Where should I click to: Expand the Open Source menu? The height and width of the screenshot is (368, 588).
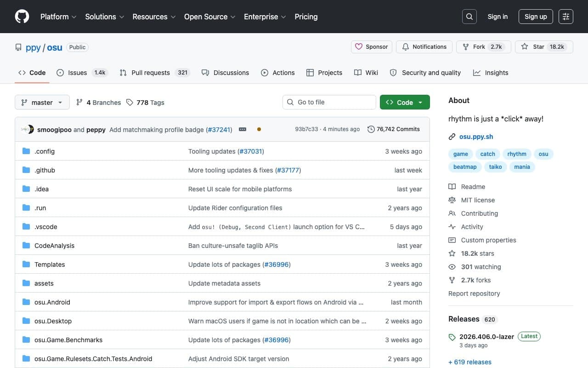pos(210,17)
